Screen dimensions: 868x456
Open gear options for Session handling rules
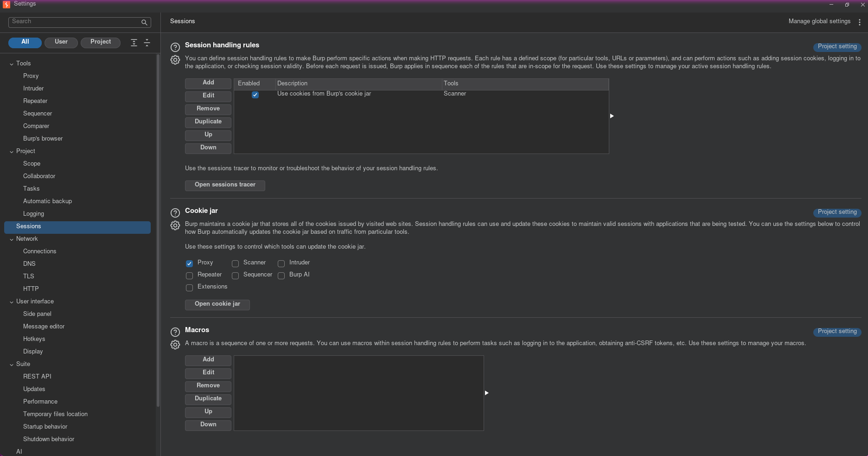pos(175,60)
